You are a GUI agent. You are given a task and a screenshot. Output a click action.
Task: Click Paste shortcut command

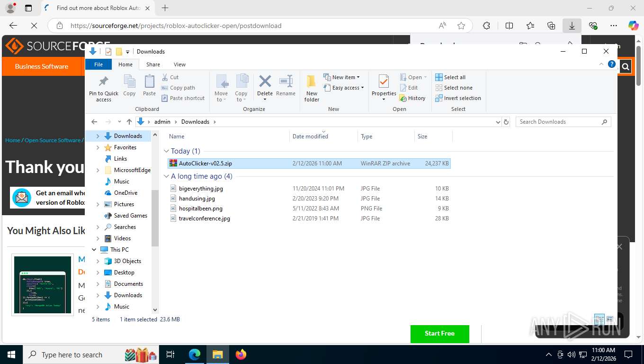[183, 98]
